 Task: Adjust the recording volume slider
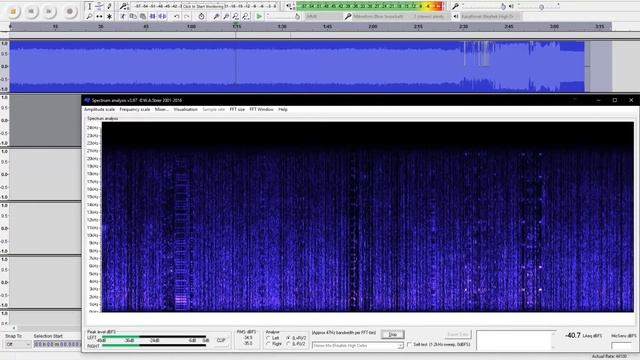tap(484, 6)
